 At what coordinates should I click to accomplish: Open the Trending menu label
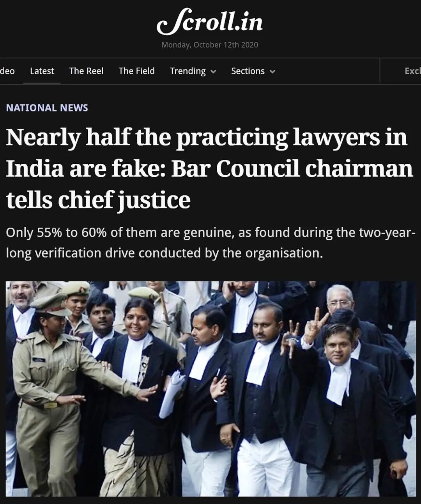[x=188, y=71]
